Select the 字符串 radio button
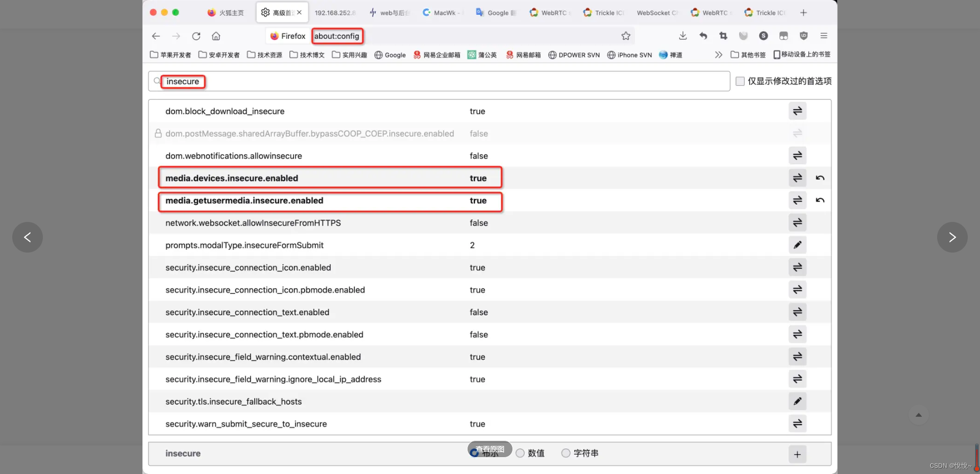Image resolution: width=980 pixels, height=474 pixels. (x=565, y=453)
